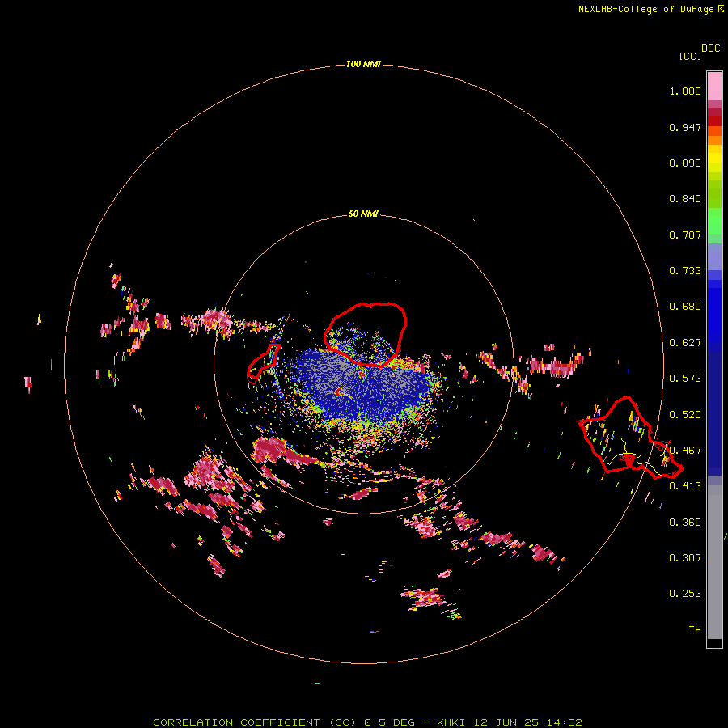Select the 1.000 scale value
This screenshot has width=728, height=728.
coord(685,91)
